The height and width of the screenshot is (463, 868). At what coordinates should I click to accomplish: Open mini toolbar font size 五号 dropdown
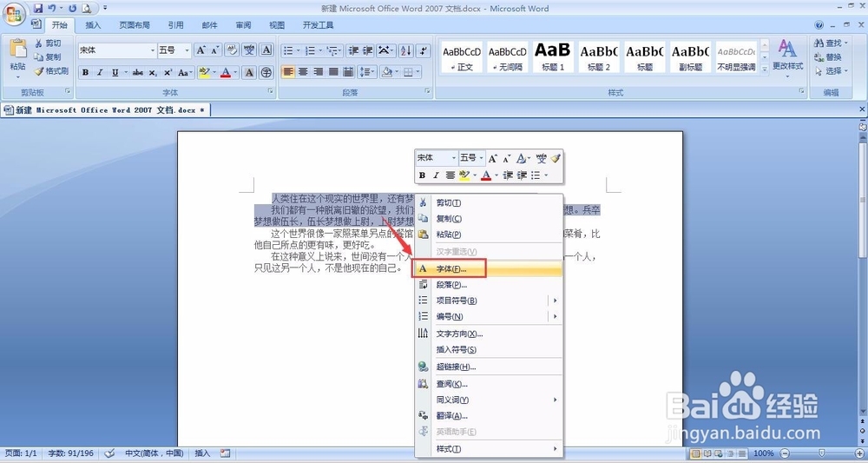coord(482,158)
